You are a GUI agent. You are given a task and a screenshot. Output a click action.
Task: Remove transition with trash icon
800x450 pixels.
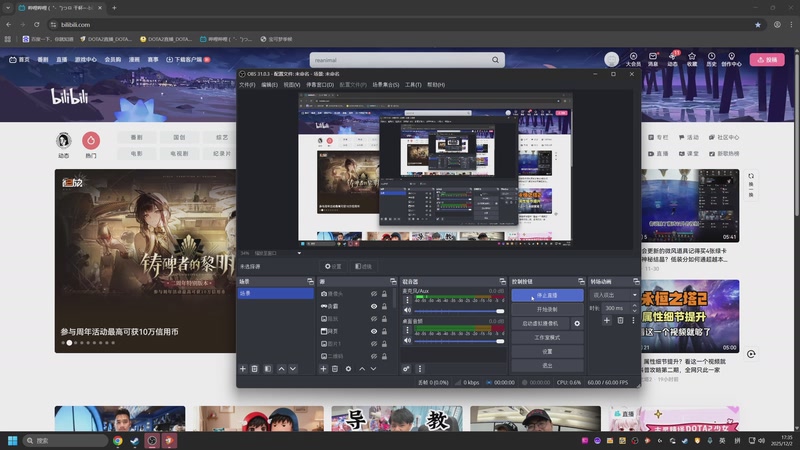click(620, 320)
